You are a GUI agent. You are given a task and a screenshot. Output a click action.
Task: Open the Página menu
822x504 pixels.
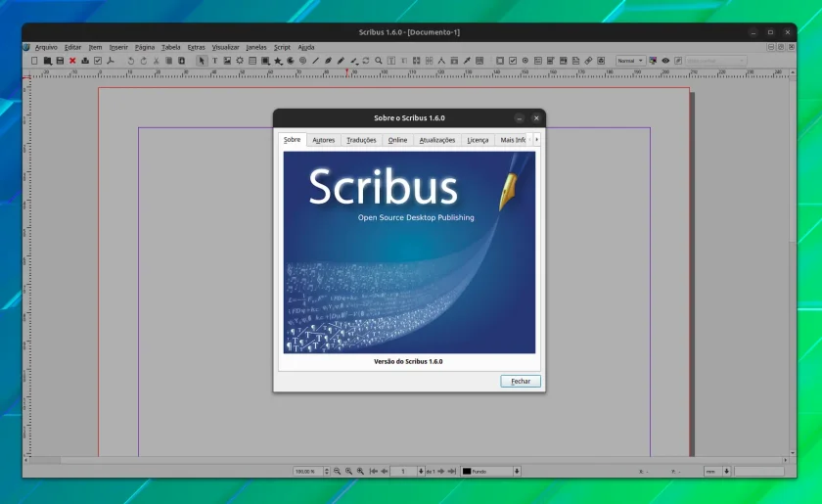click(145, 47)
